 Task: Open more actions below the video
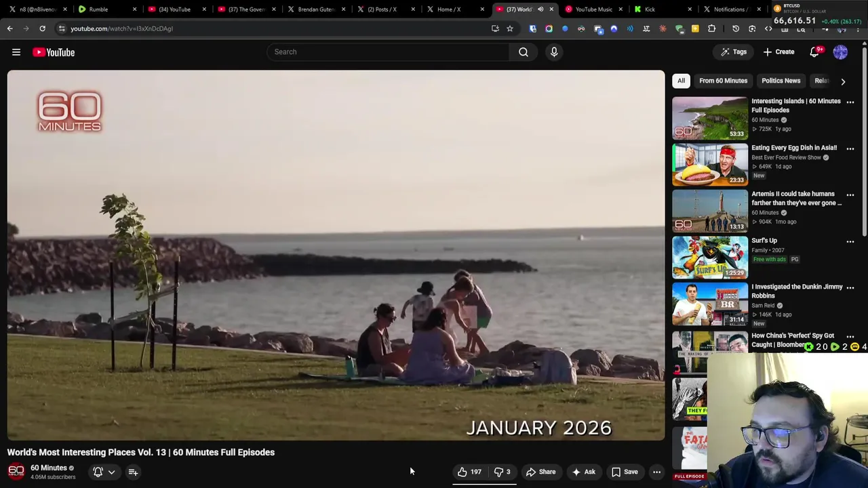[x=656, y=472]
